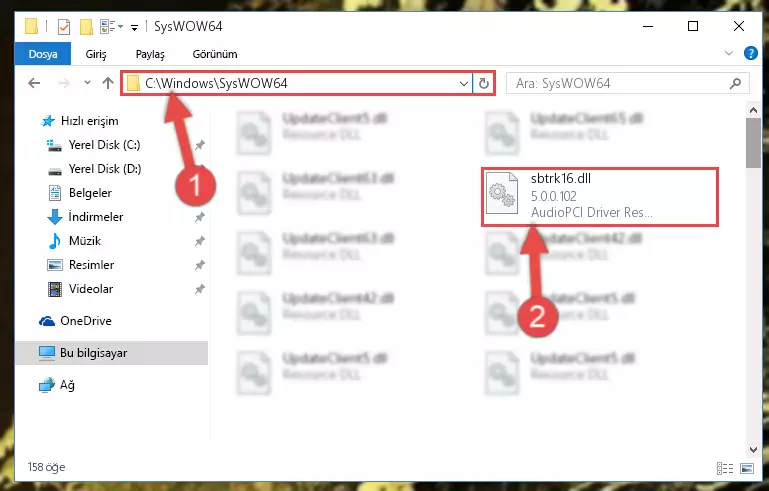The height and width of the screenshot is (491, 769).
Task: Open recent locations dropdown arrow
Action: (87, 82)
